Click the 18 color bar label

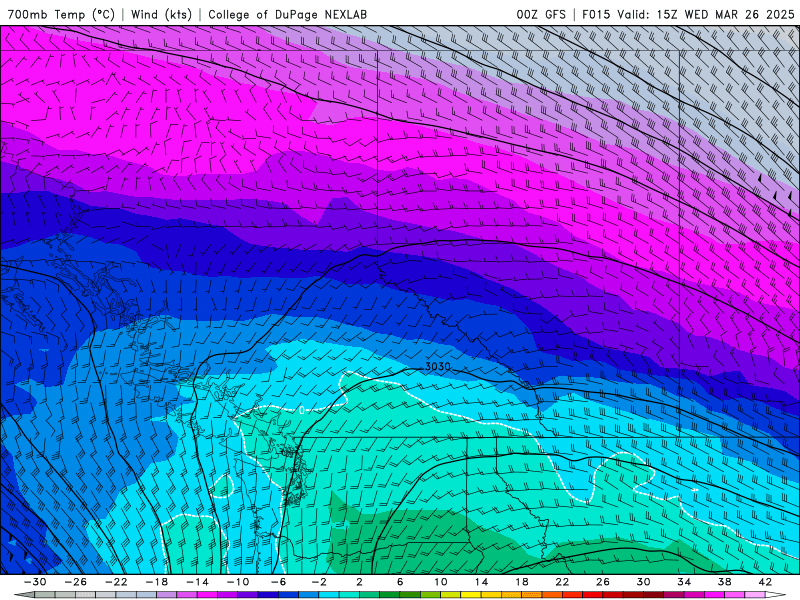click(522, 582)
